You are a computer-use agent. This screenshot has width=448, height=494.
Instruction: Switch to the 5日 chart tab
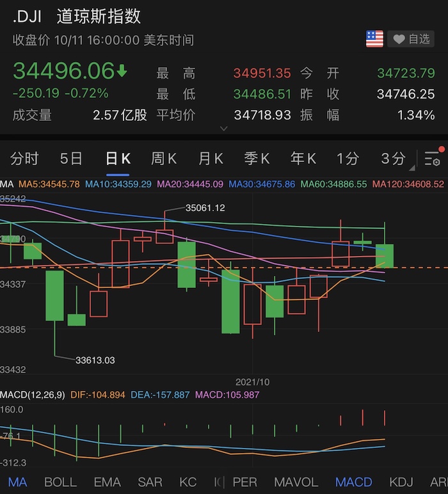click(71, 158)
